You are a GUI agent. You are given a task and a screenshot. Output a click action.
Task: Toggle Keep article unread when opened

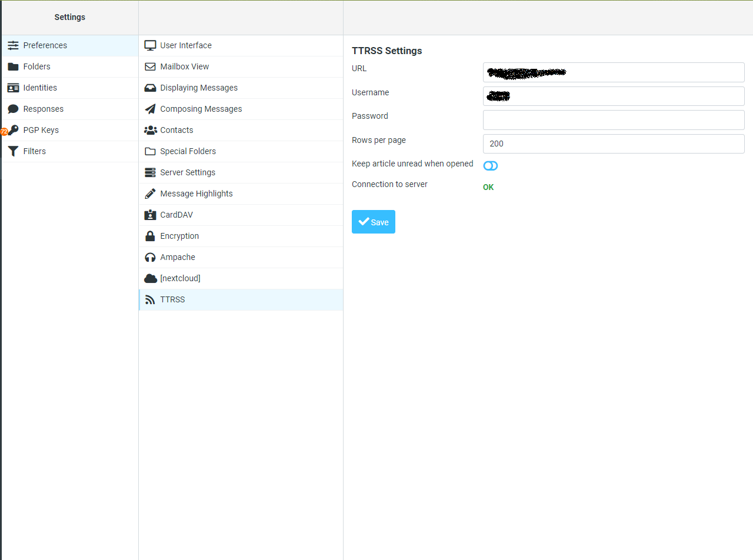click(x=491, y=166)
